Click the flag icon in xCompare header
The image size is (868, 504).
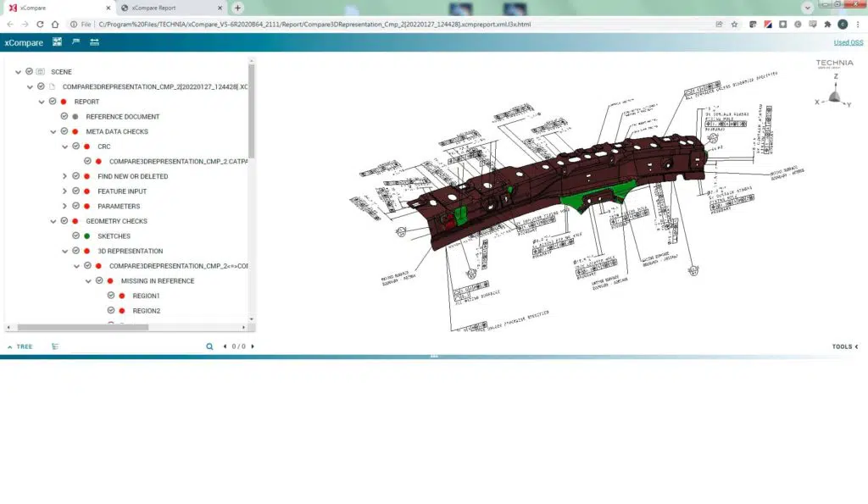click(x=75, y=42)
